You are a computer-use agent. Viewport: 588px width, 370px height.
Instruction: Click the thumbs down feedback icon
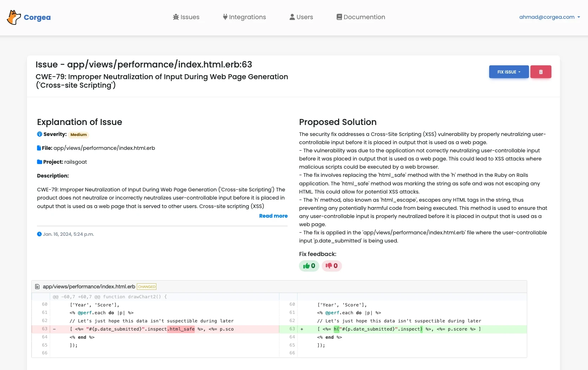(x=328, y=266)
